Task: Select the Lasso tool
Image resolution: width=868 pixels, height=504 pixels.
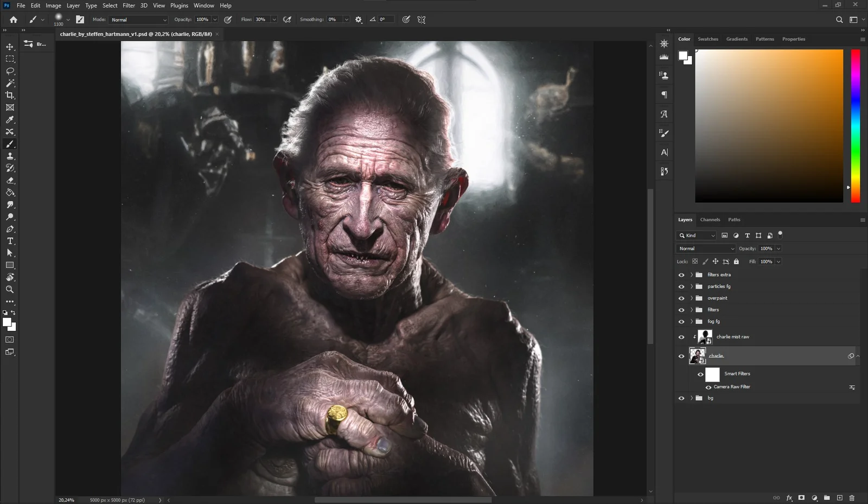Action: pos(10,71)
